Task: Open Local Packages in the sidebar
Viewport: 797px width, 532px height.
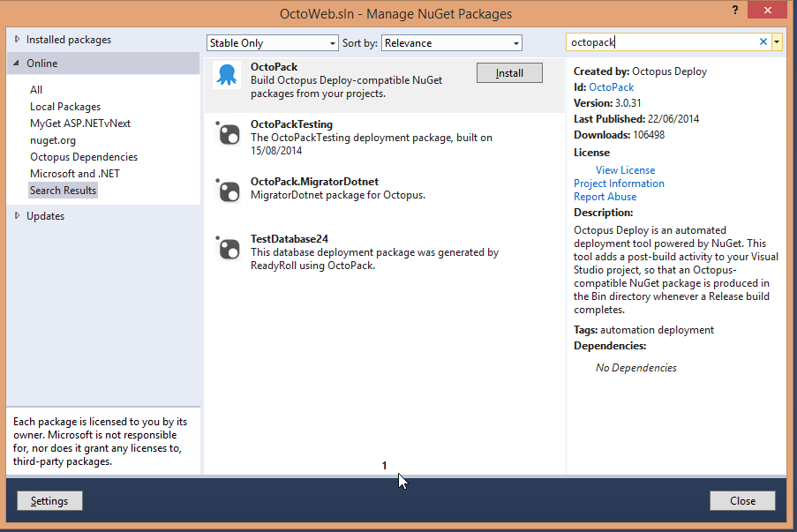Action: click(67, 106)
